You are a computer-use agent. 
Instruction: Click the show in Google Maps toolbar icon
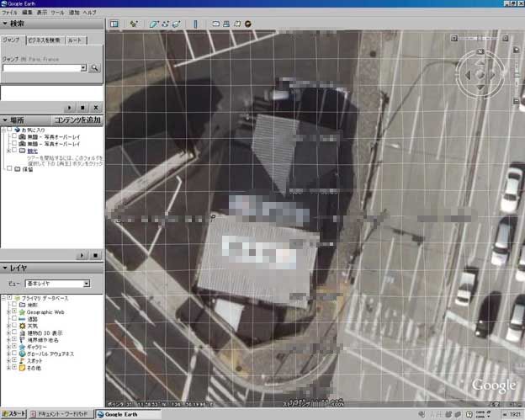[237, 24]
